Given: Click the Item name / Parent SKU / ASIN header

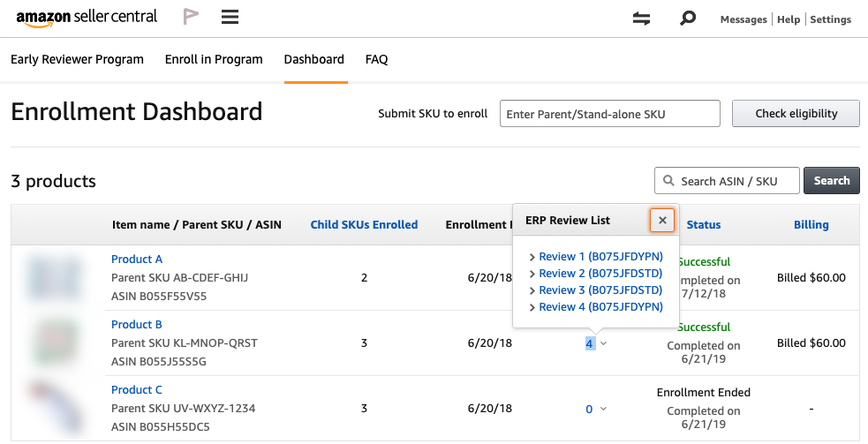Looking at the screenshot, I should [x=197, y=225].
